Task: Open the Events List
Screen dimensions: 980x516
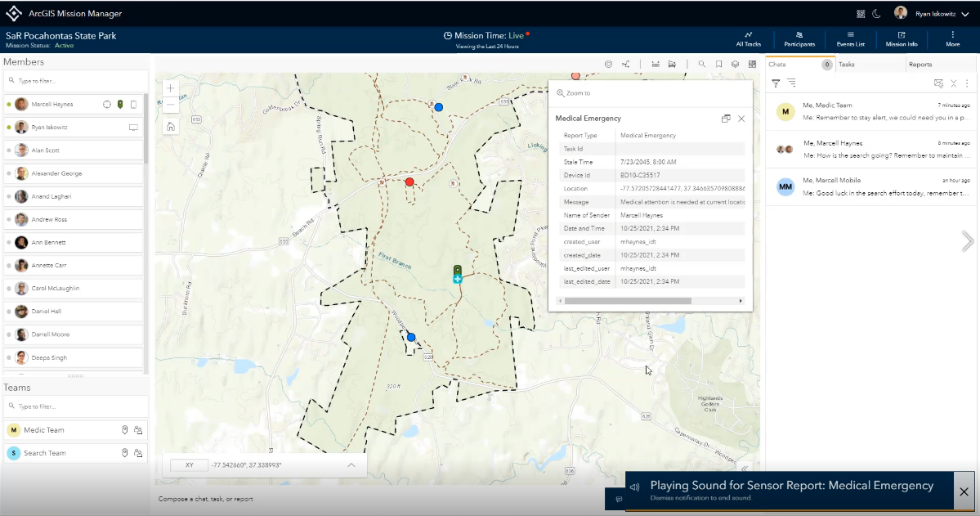Action: click(850, 38)
